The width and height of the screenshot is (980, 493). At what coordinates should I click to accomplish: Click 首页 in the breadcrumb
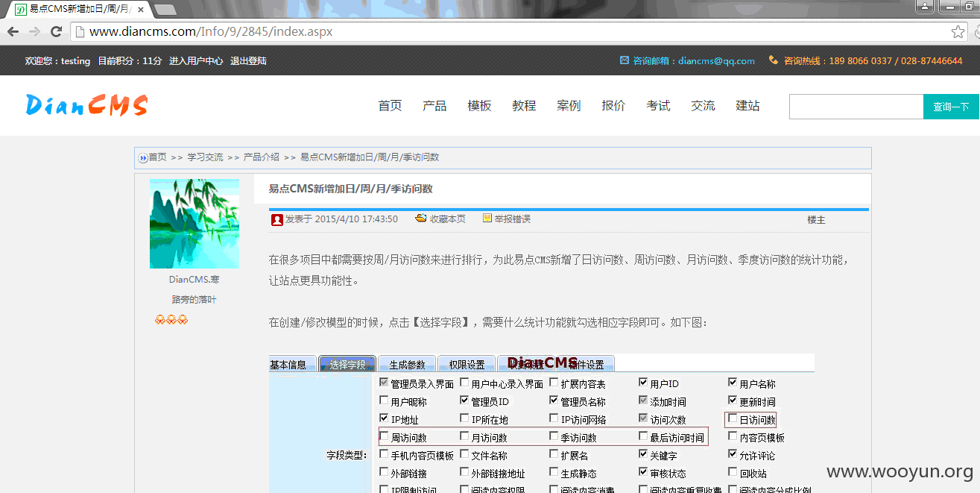point(157,157)
